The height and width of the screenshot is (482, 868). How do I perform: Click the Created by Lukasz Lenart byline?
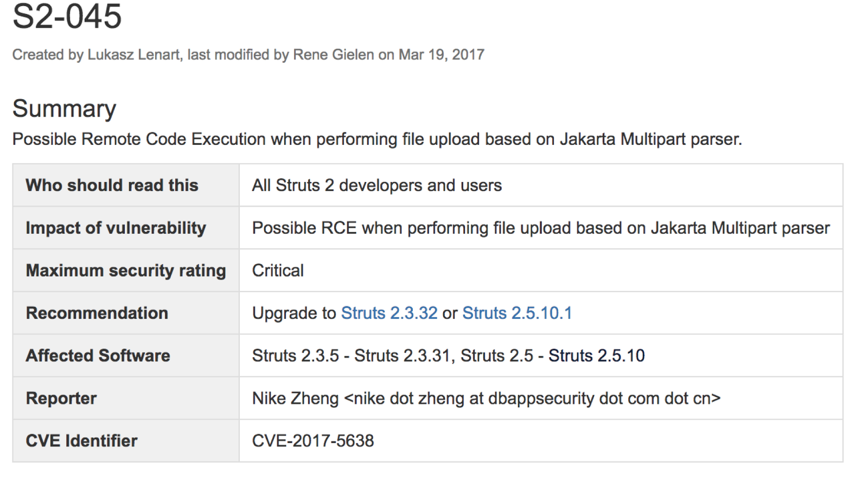click(x=248, y=55)
